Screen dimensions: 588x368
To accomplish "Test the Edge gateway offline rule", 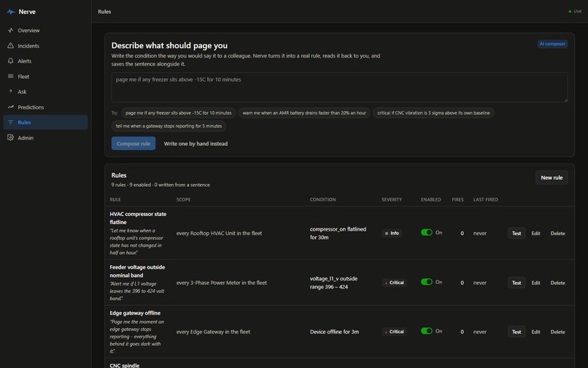I will pos(517,332).
